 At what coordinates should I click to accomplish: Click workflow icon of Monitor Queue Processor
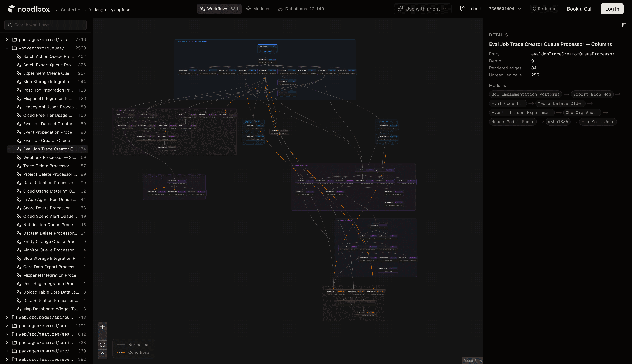tap(19, 250)
